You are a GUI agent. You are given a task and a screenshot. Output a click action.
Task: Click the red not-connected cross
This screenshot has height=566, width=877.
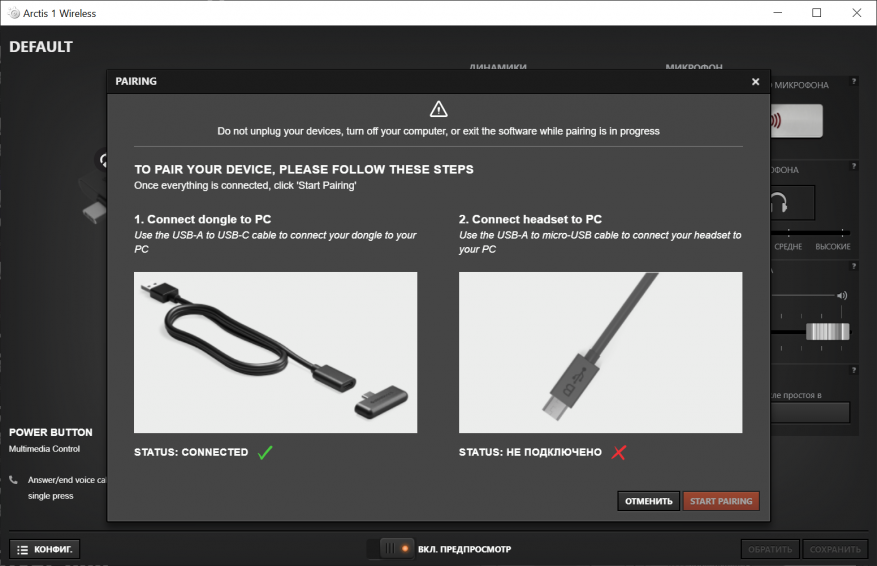tap(619, 452)
